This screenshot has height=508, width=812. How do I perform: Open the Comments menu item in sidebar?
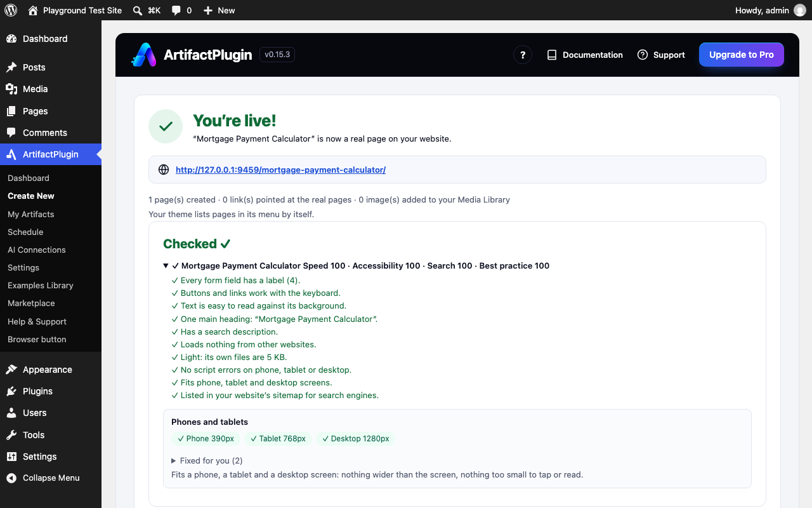coord(51,133)
